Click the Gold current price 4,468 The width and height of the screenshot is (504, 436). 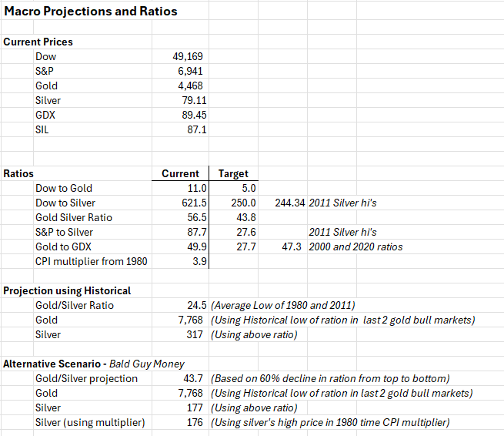click(189, 86)
